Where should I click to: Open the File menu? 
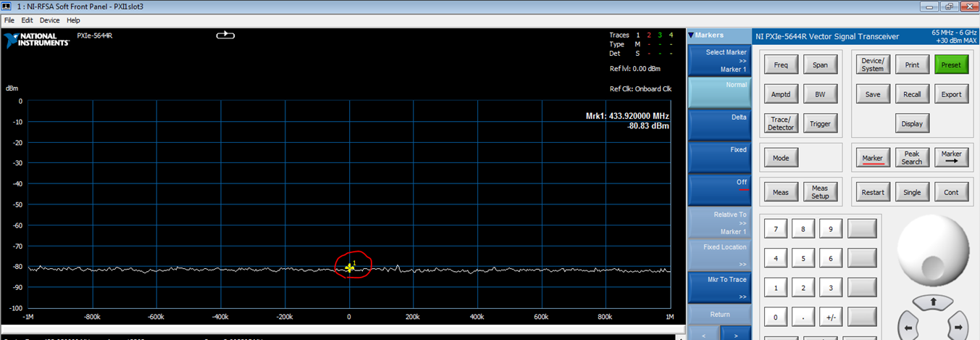coord(9,20)
